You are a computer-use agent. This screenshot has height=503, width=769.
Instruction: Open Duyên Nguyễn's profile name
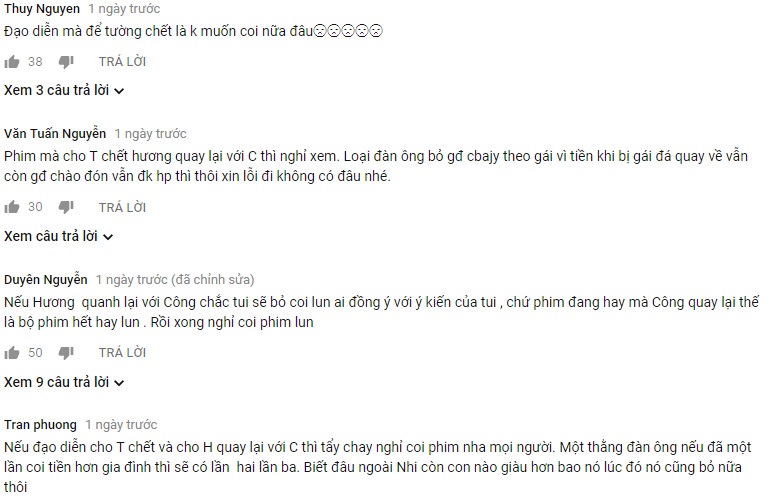[46, 279]
